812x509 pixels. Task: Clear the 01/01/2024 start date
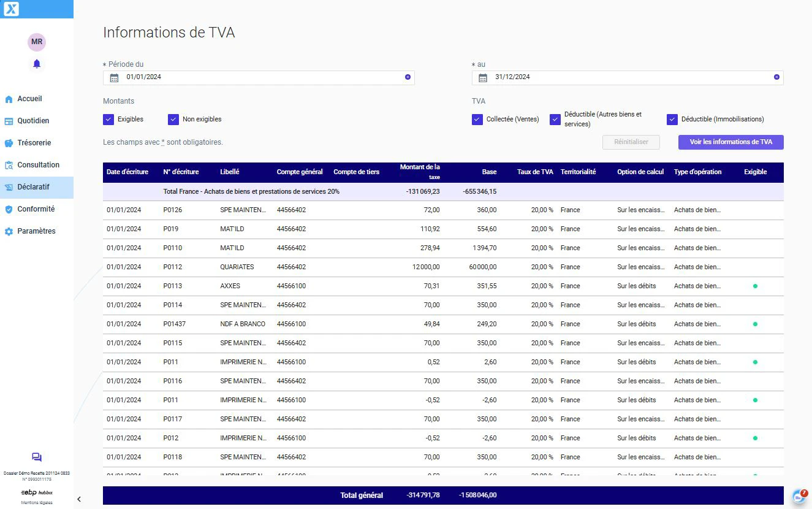(x=408, y=77)
